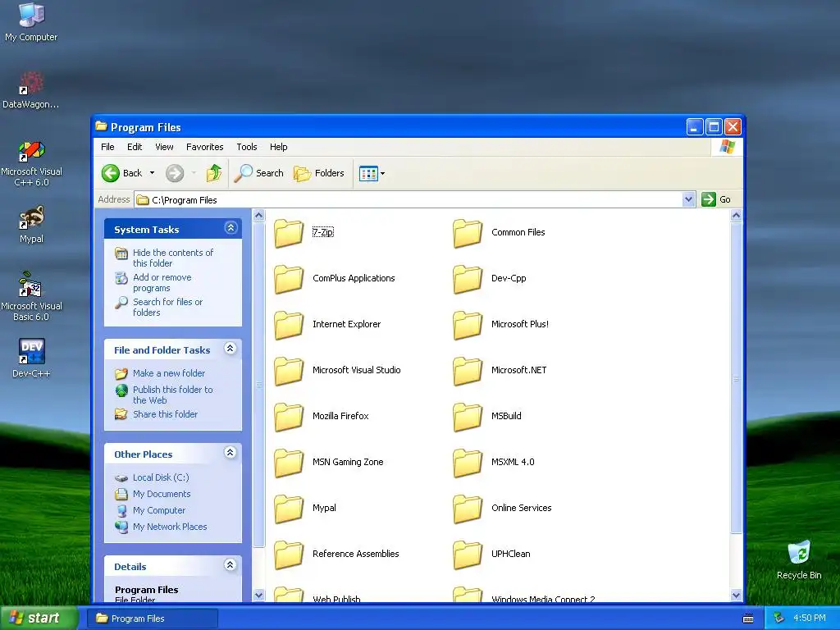Open the 7-Zip folder icon
Image resolution: width=840 pixels, height=630 pixels.
[289, 232]
